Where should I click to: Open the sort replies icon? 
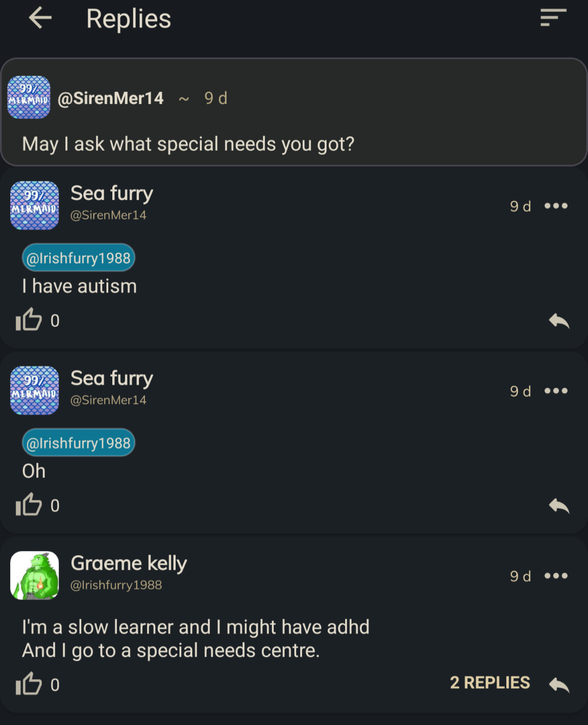point(553,18)
